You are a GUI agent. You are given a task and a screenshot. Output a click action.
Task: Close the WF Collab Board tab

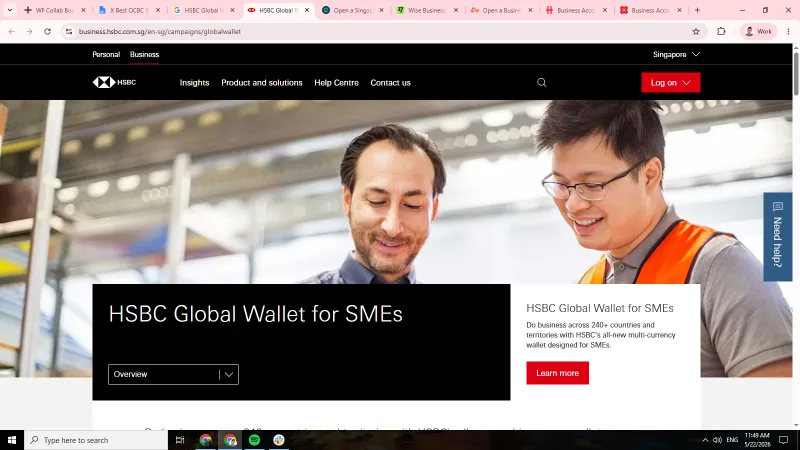(x=84, y=10)
